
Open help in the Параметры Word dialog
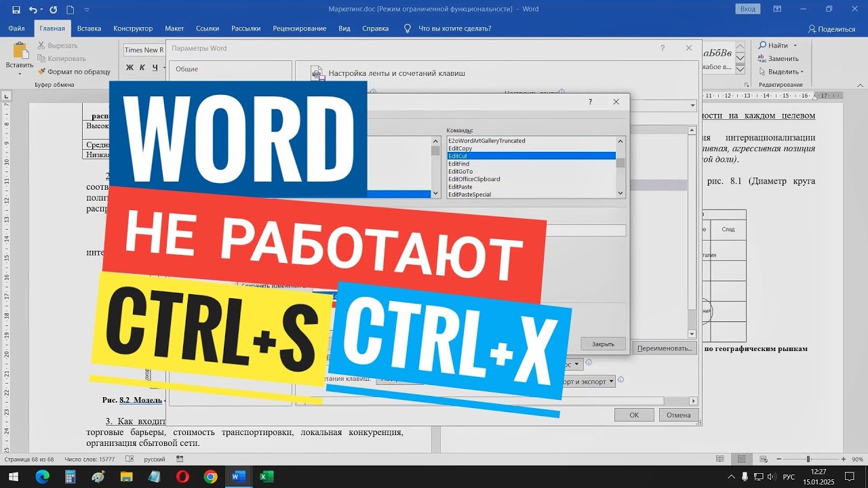click(x=663, y=48)
